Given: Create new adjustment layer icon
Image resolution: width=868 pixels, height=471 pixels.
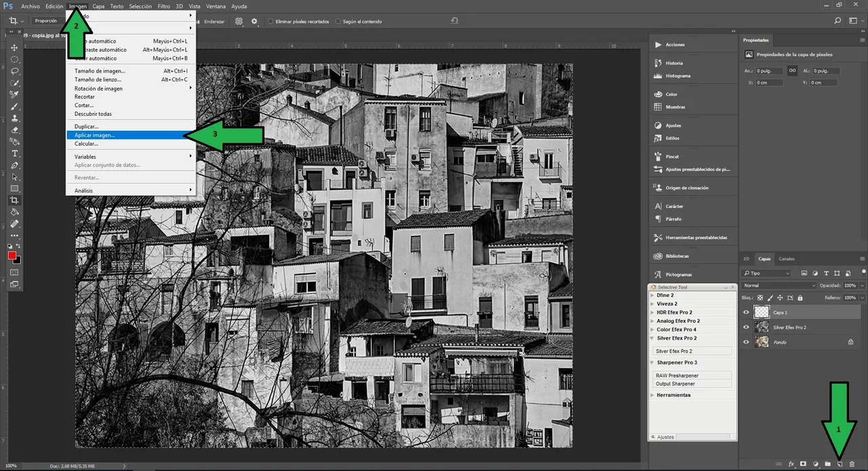Looking at the screenshot, I should [815, 464].
